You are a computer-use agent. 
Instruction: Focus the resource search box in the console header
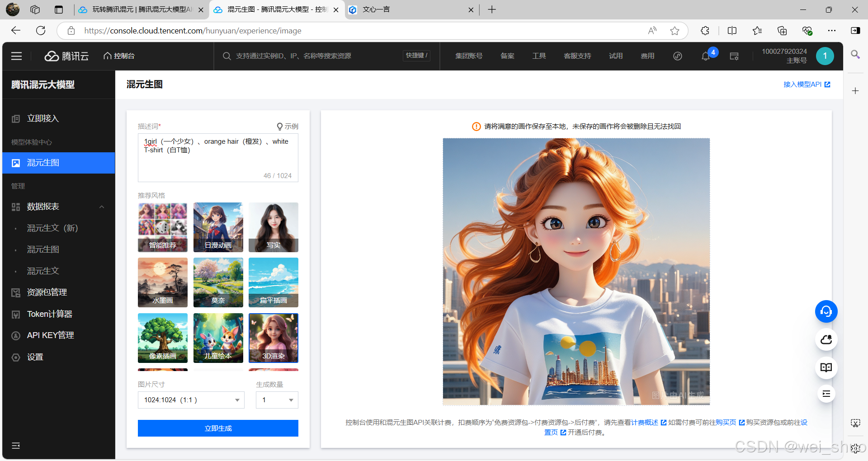(x=312, y=56)
